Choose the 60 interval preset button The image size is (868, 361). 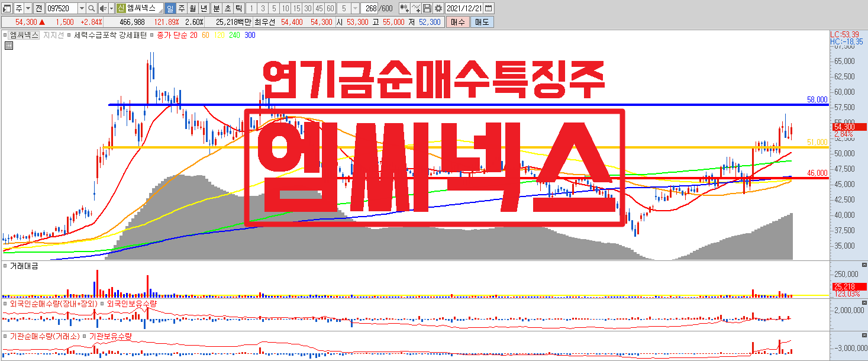click(330, 8)
